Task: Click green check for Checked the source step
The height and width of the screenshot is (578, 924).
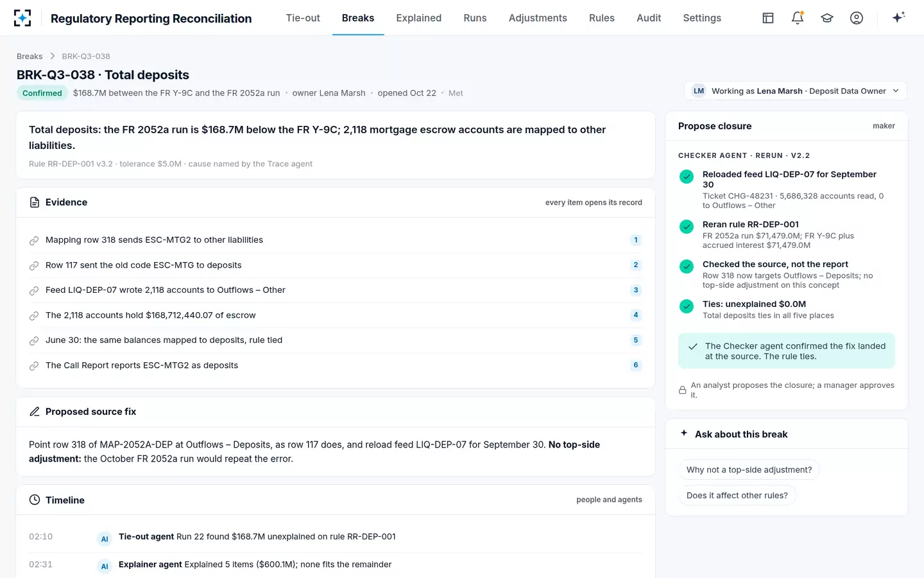Action: [x=687, y=266]
